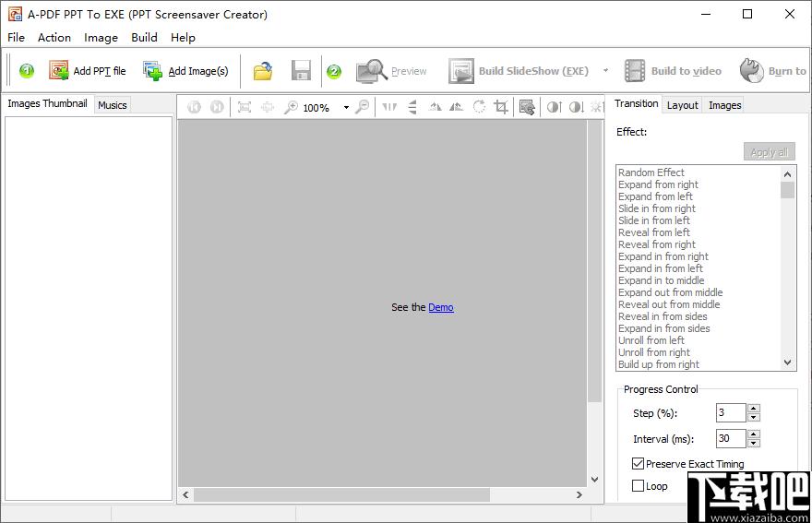
Task: Click the Demo link
Action: [x=441, y=307]
